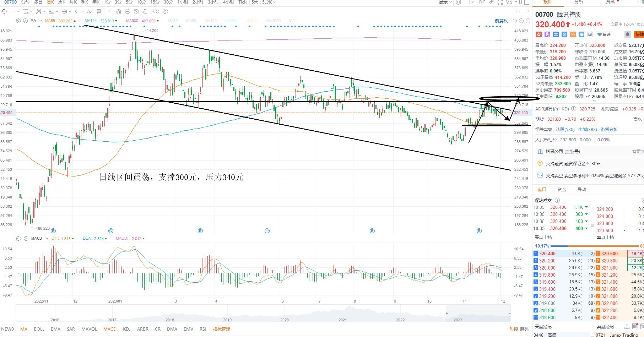The width and height of the screenshot is (644, 337).
Task: Open the 分析 analysis tab
Action: tap(579, 2)
